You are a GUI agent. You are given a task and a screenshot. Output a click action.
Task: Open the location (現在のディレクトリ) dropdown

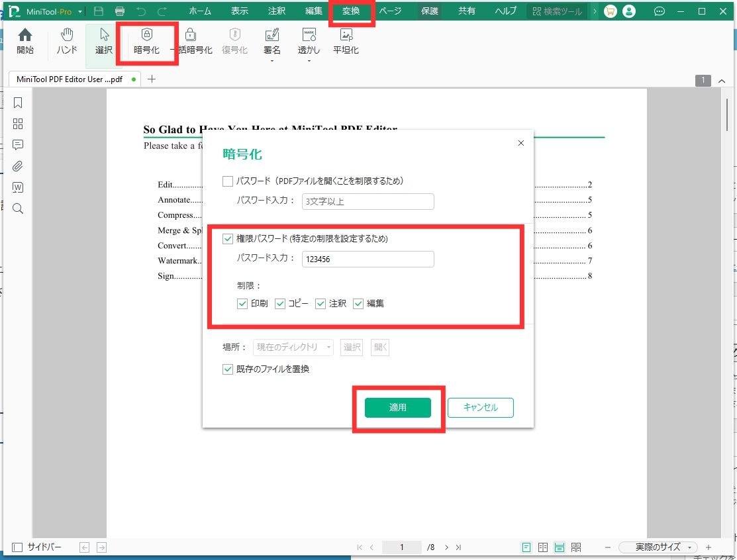[293, 347]
